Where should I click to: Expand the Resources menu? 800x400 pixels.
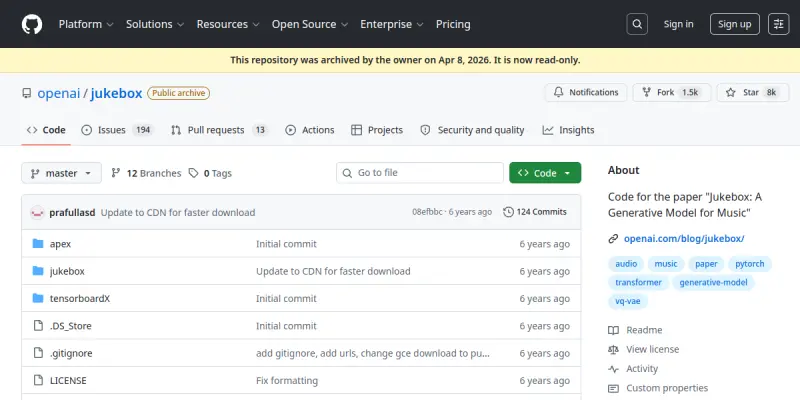[228, 24]
